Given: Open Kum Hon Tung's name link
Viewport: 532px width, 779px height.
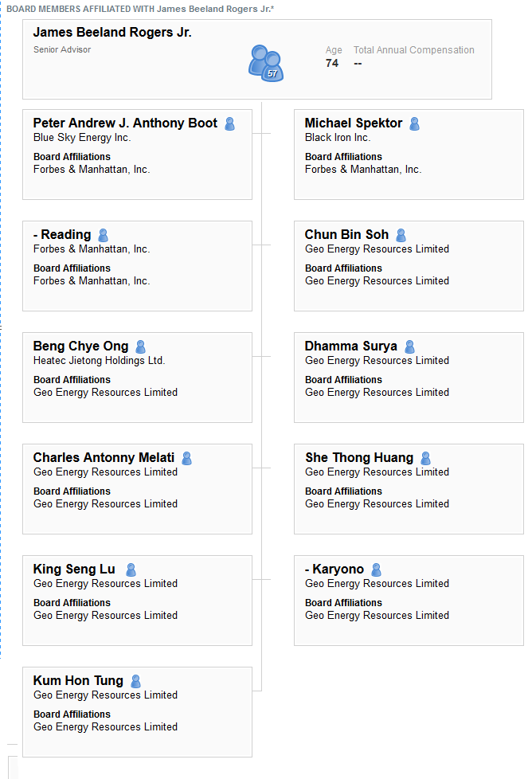Looking at the screenshot, I should 78,681.
